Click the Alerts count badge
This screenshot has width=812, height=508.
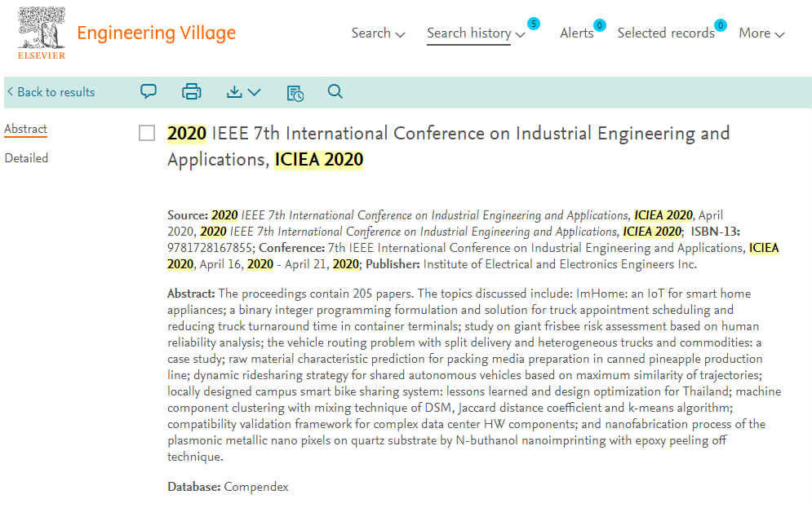[599, 25]
